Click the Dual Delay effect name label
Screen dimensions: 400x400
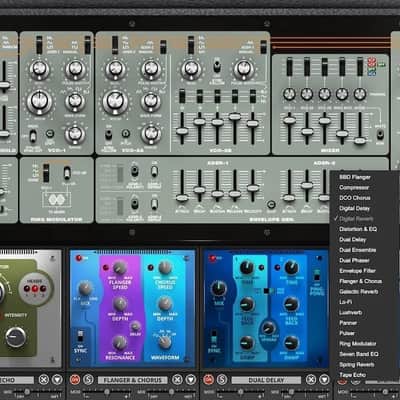(266, 380)
